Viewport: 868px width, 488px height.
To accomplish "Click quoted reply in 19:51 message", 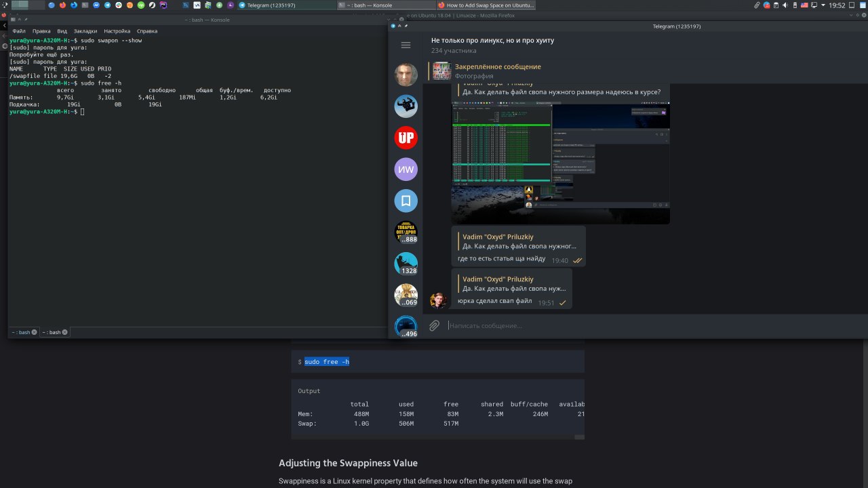I will [513, 283].
